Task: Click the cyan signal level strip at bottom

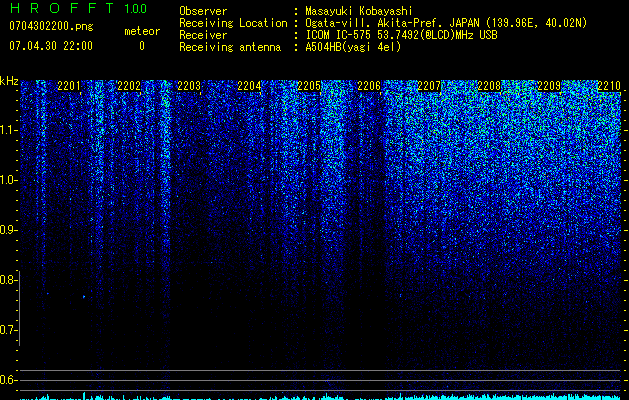Action: tap(321, 397)
